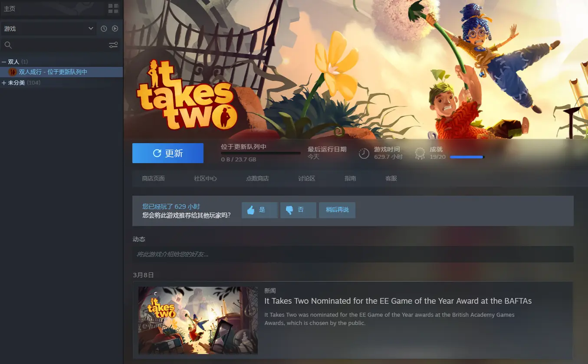The height and width of the screenshot is (364, 588).
Task: Click the ready-to-play filter icon
Action: (x=115, y=29)
